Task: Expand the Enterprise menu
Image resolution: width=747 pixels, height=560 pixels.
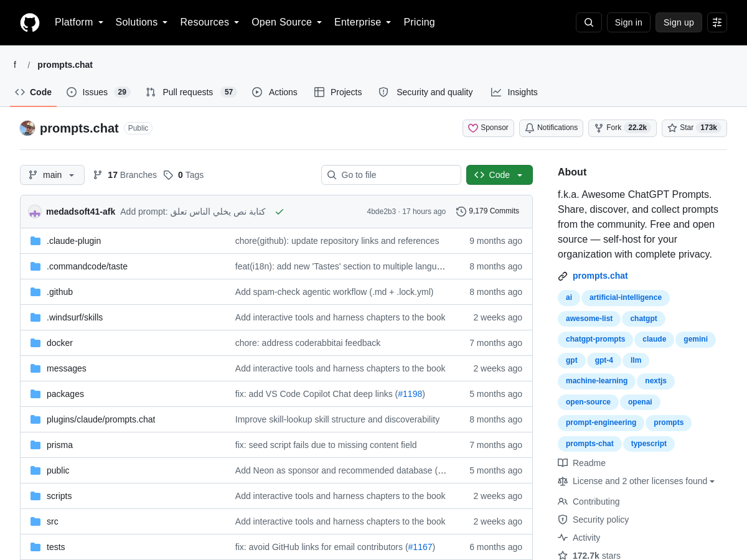Action: (x=363, y=22)
